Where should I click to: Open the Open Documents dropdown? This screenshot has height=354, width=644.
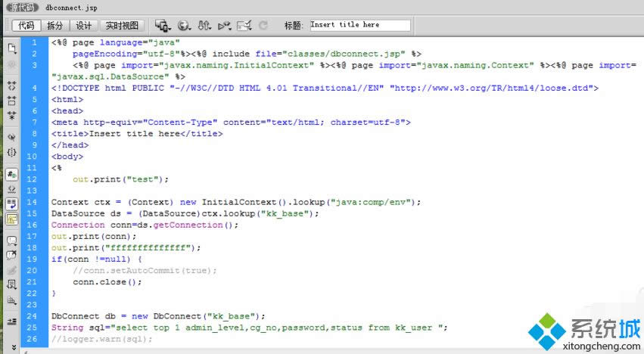(x=11, y=48)
